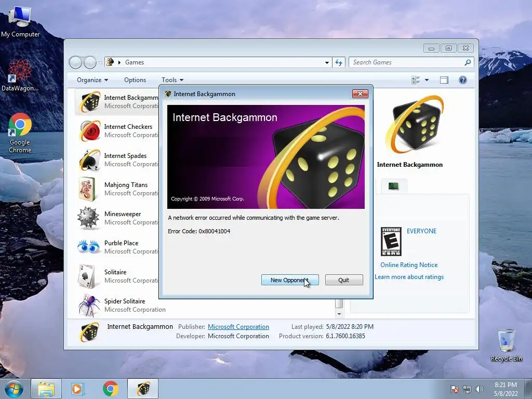Close the Internet Backgammon error dialog
The width and height of the screenshot is (532, 399).
[x=360, y=94]
